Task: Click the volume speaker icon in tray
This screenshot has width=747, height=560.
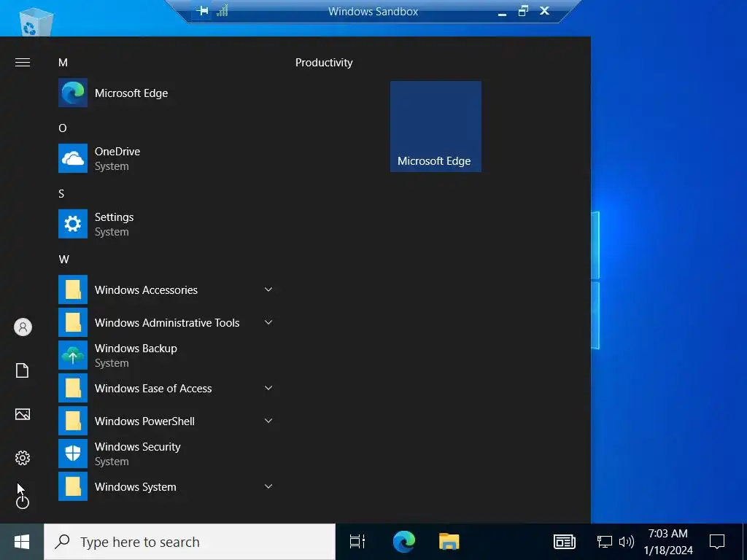Action: point(627,542)
